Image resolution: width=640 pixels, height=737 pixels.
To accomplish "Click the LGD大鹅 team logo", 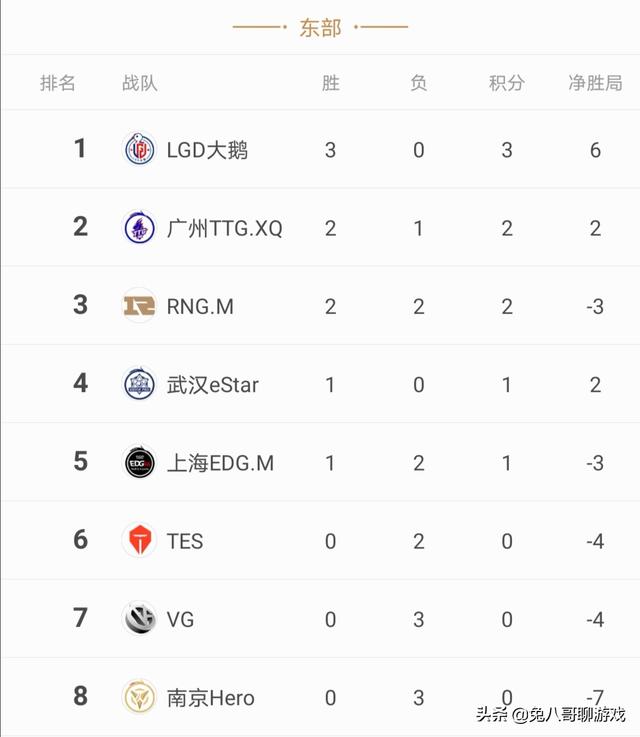I will click(139, 149).
